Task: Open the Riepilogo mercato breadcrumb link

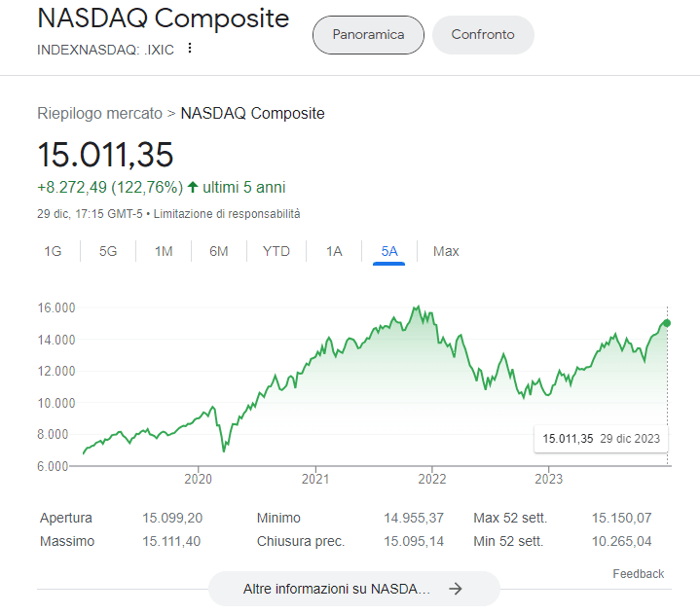Action: 99,113
